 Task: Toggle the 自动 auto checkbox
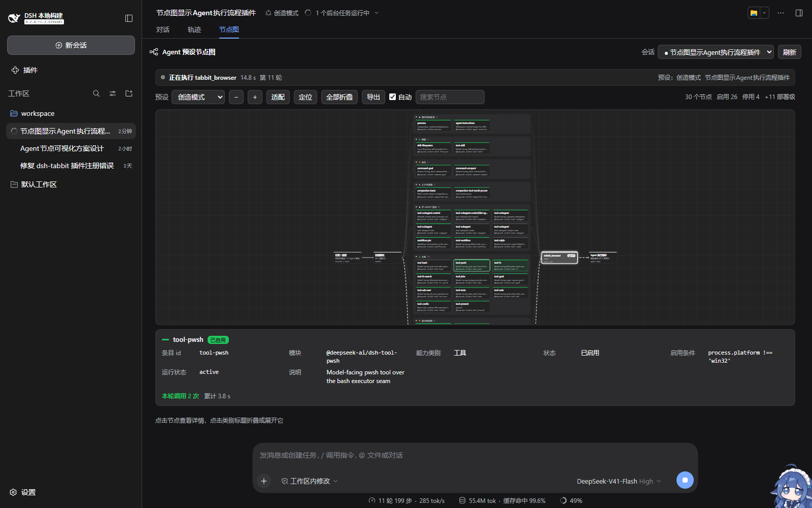coord(392,97)
